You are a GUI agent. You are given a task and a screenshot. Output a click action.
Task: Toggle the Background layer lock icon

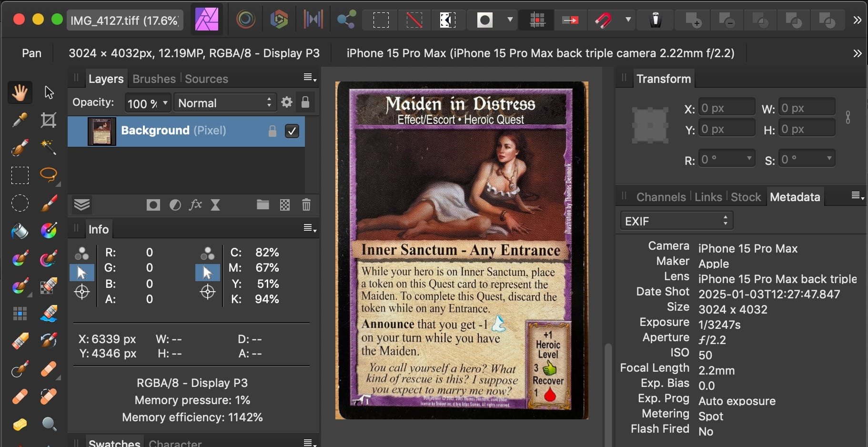tap(273, 131)
